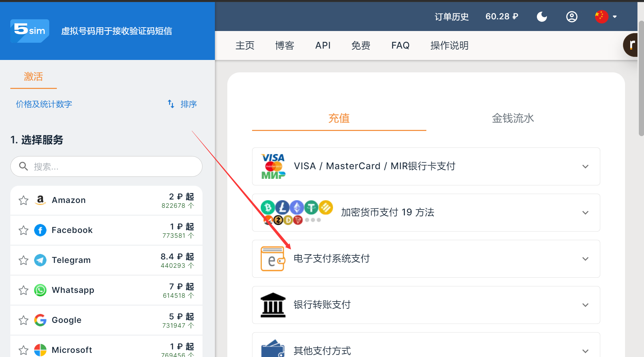Open the language selector with China flag
The width and height of the screenshot is (644, 357).
pos(606,17)
